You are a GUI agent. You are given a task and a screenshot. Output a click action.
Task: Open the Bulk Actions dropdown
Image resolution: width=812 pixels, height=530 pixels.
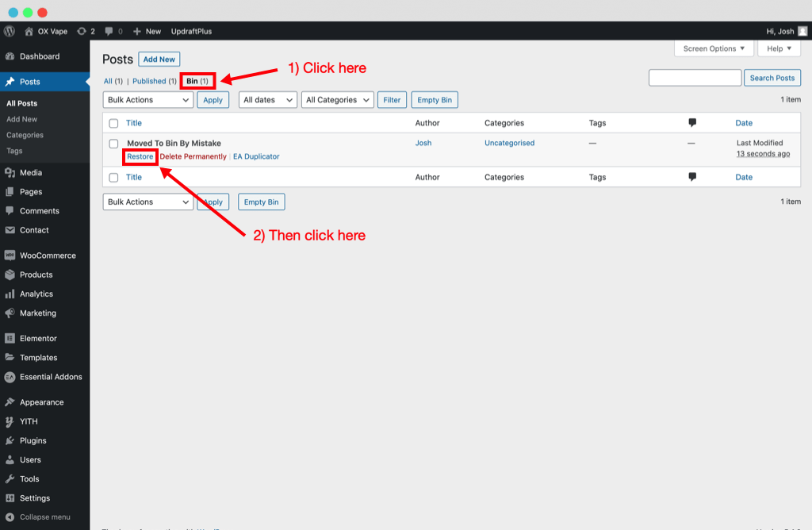147,99
